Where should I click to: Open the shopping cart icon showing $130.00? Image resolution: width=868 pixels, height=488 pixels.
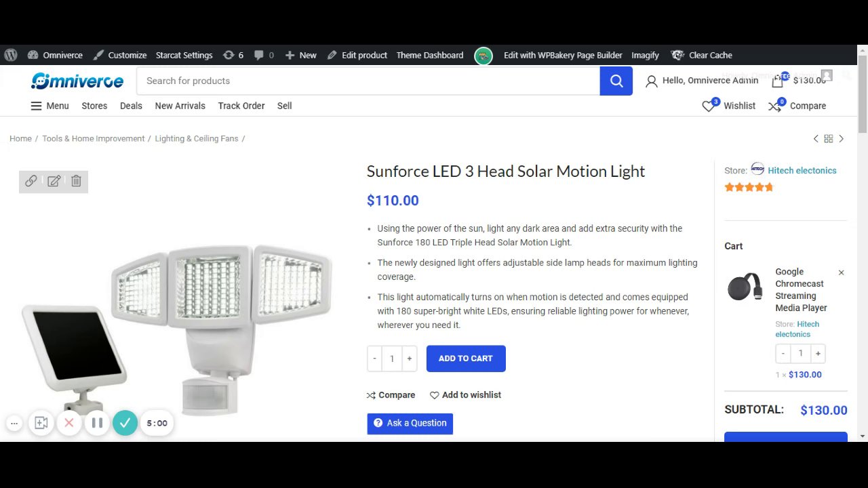778,81
